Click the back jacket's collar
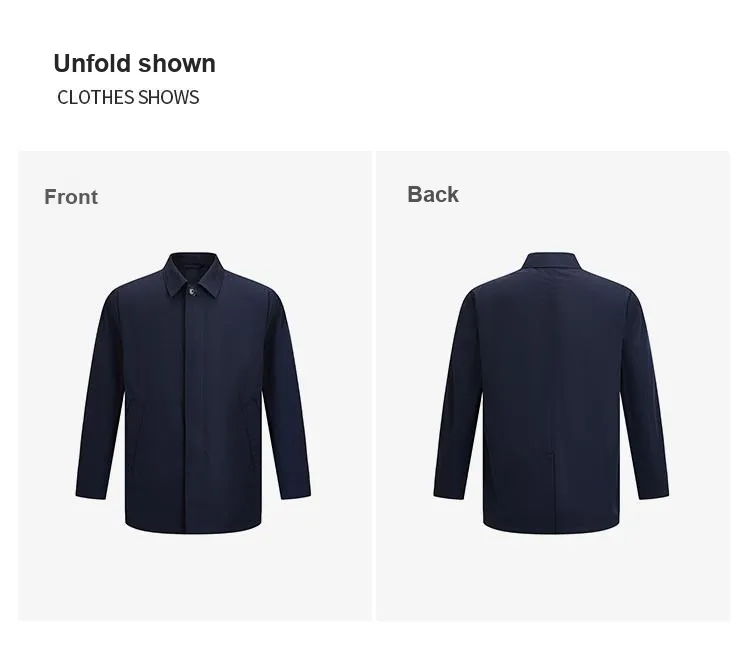 (x=550, y=263)
